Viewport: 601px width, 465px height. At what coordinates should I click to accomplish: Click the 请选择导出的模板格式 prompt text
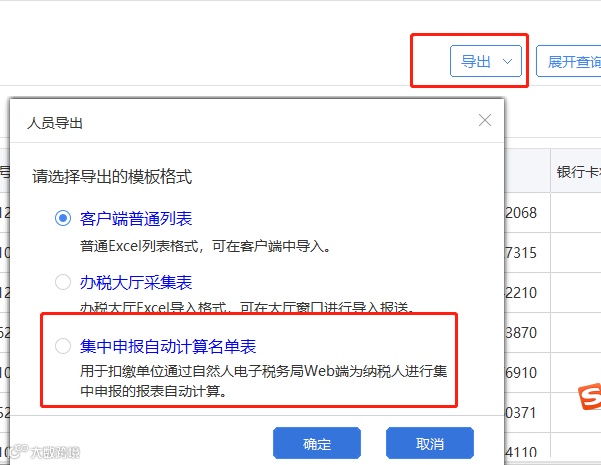(112, 177)
